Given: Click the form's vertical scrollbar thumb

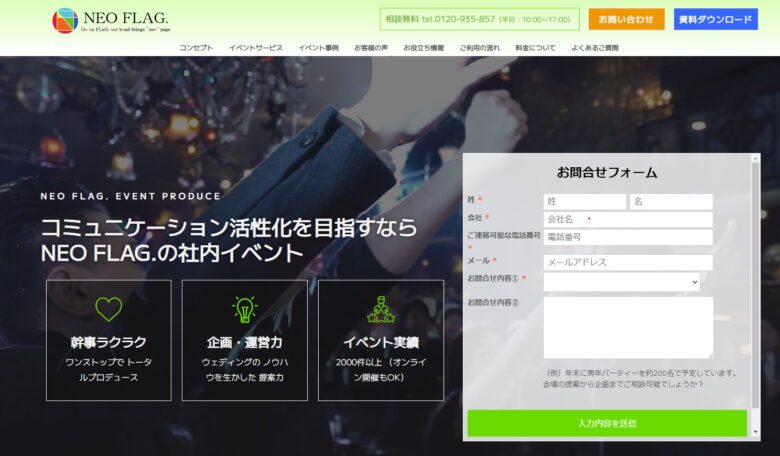Looking at the screenshot, I should pos(756,286).
